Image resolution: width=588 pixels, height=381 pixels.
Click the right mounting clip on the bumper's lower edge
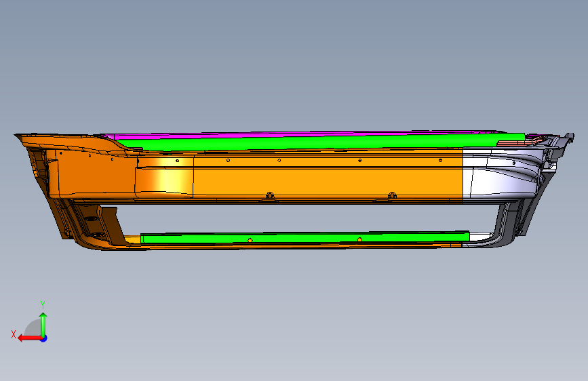pos(392,195)
